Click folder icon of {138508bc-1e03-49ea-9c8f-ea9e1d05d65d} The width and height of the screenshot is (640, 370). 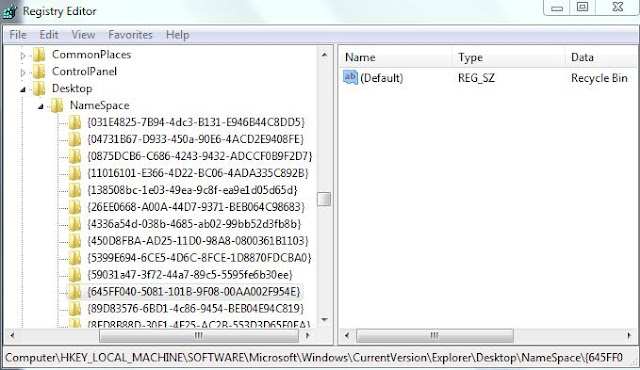pos(75,190)
